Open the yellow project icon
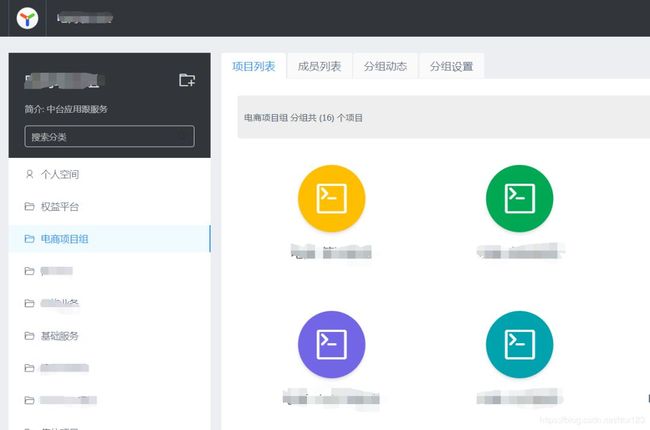The height and width of the screenshot is (430, 650). (332, 199)
